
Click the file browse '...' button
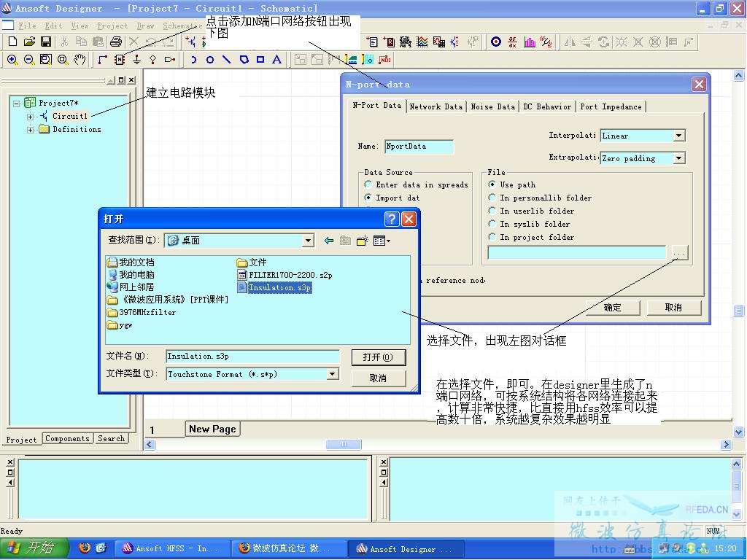tap(679, 253)
